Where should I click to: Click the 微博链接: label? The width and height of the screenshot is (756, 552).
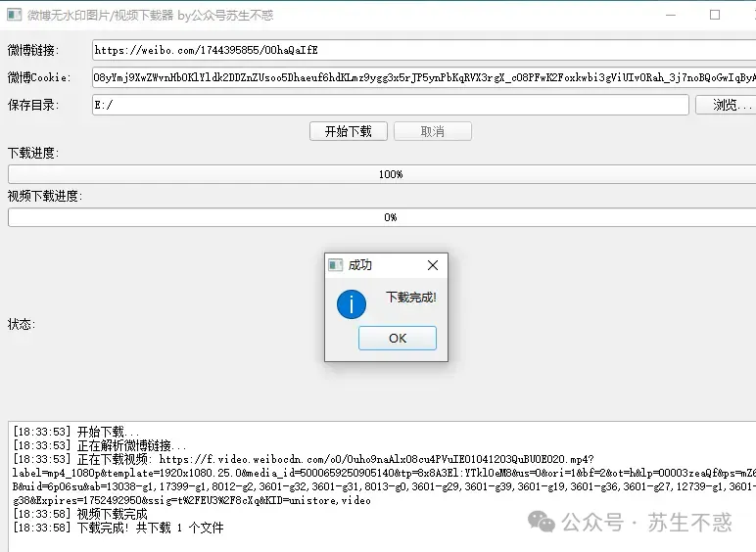33,50
